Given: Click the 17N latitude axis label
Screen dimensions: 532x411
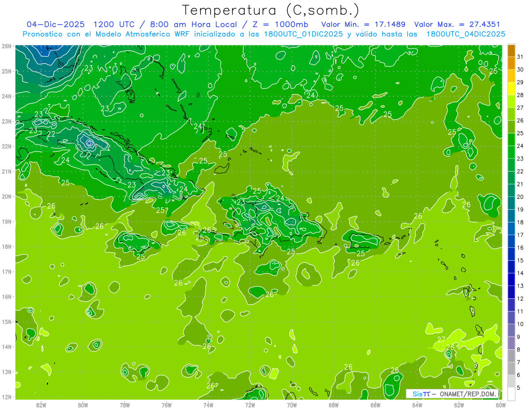Looking at the screenshot, I should 7,271.
